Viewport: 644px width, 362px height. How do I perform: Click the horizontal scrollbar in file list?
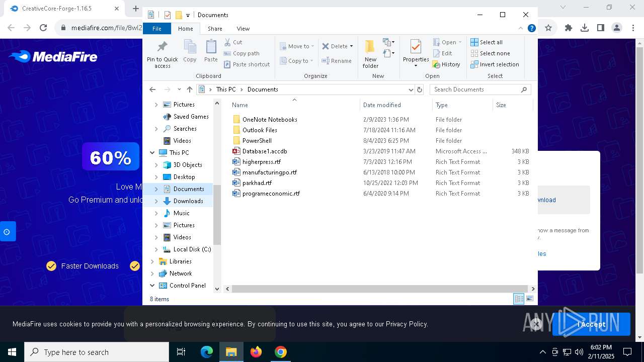[380, 289]
